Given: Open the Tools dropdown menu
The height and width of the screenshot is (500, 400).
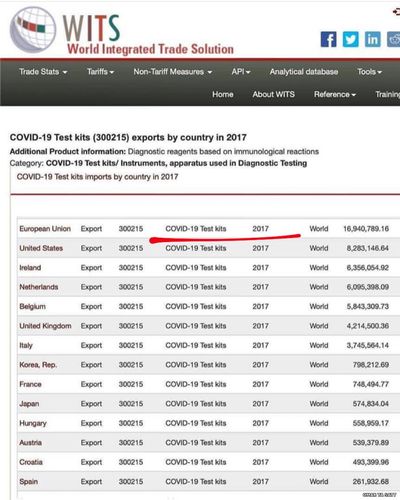Looking at the screenshot, I should point(370,72).
